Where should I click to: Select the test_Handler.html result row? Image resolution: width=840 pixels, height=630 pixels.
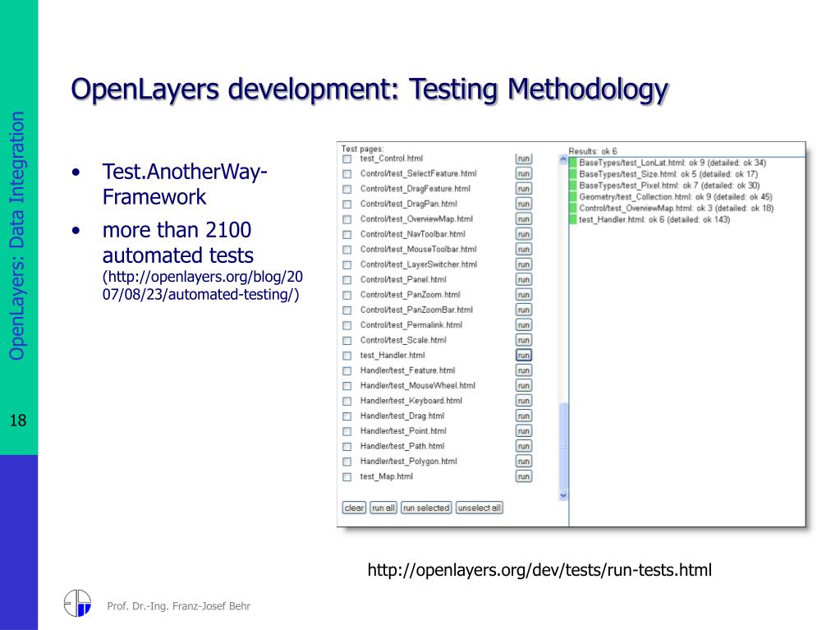[650, 219]
